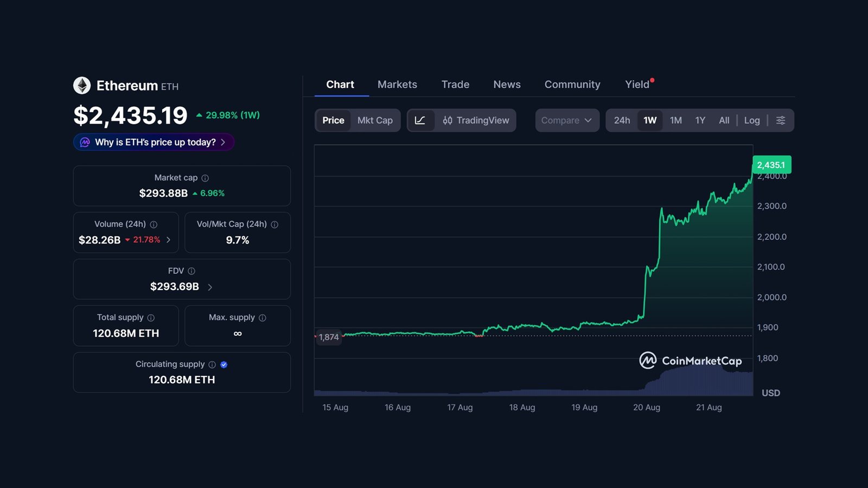Viewport: 868px width, 488px height.
Task: Open the Community tab
Action: click(572, 85)
